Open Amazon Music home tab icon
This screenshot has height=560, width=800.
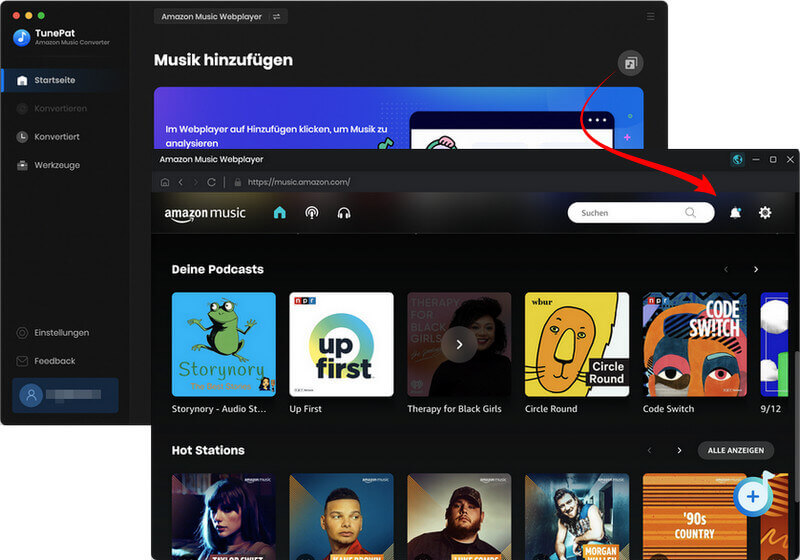point(280,213)
